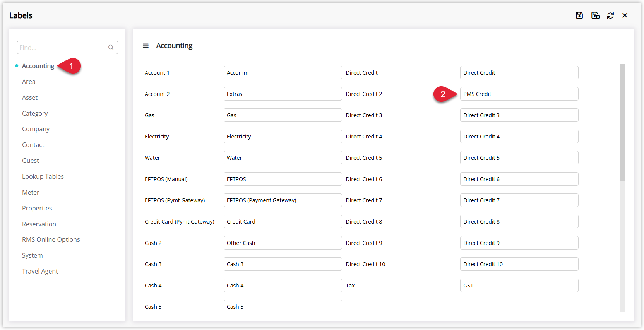Screen dimensions: 644x330
Task: Click the Direct Credit 6 input field
Action: pos(519,179)
